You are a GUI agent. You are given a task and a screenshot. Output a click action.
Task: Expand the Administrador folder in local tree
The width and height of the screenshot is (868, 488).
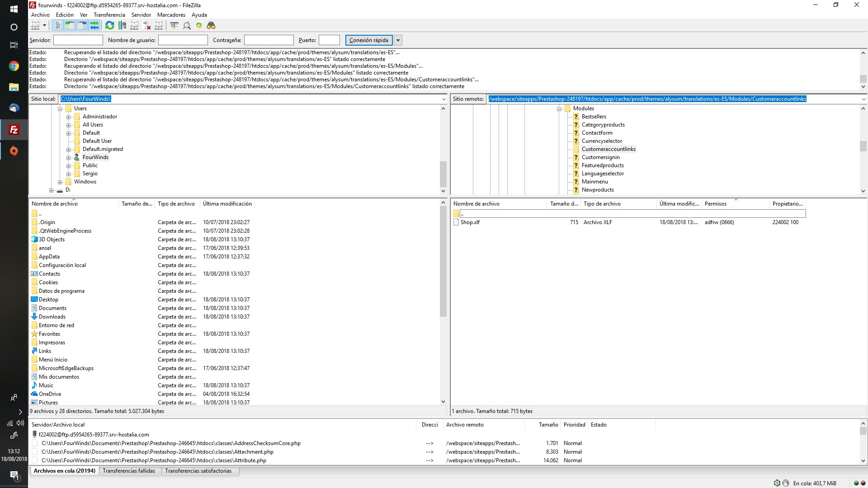coord(69,117)
